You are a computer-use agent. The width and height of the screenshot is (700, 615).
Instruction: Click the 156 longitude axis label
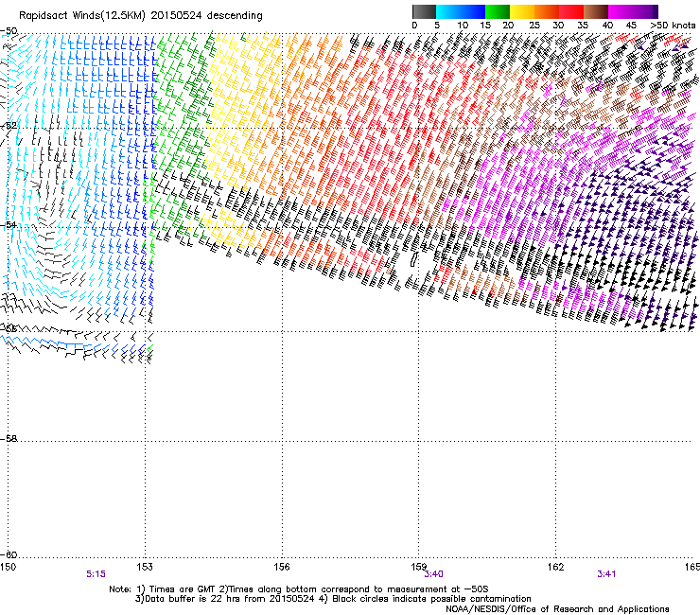(282, 567)
